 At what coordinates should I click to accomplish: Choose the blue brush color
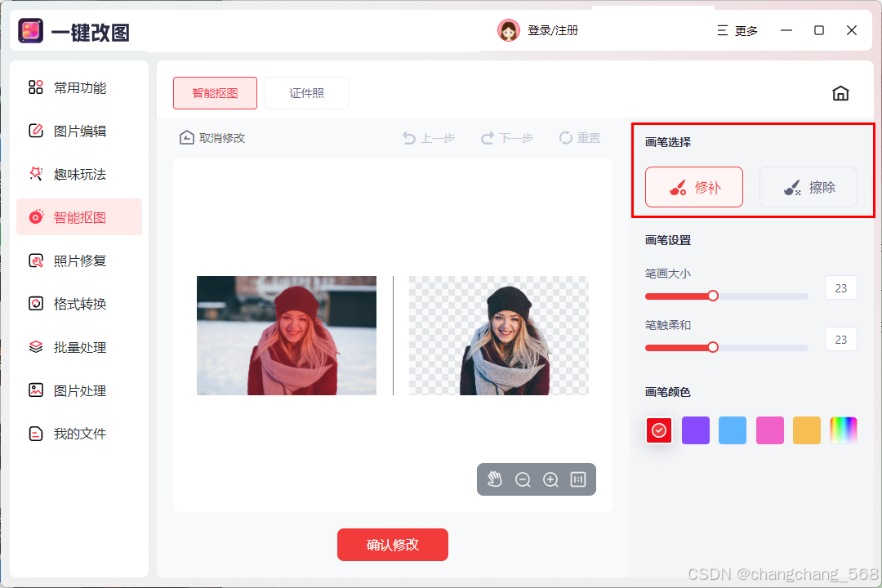[x=733, y=430]
